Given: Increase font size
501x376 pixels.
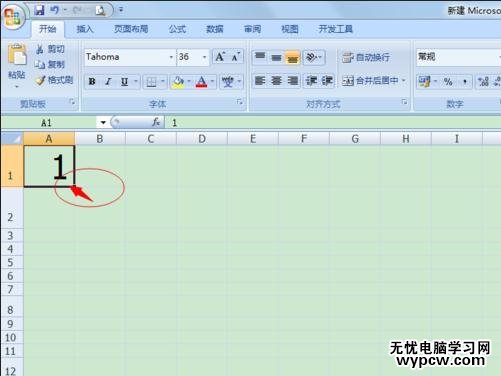Looking at the screenshot, I should coord(220,57).
